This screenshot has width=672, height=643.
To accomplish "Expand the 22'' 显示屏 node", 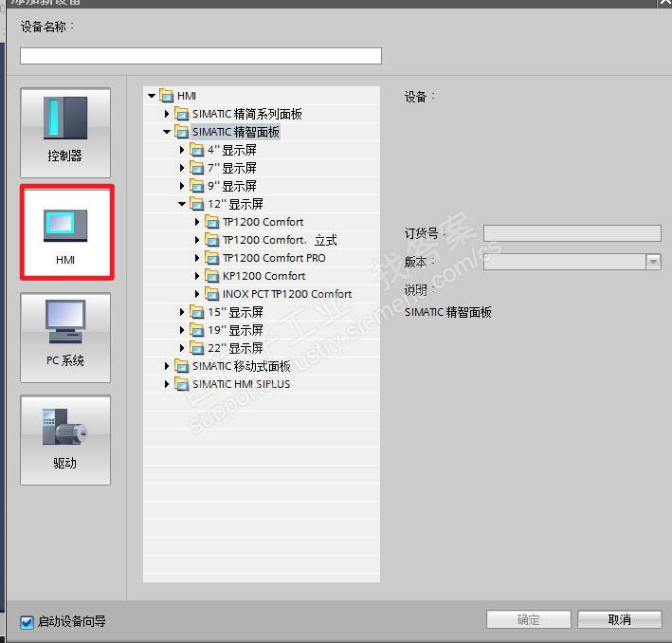I will (x=182, y=348).
